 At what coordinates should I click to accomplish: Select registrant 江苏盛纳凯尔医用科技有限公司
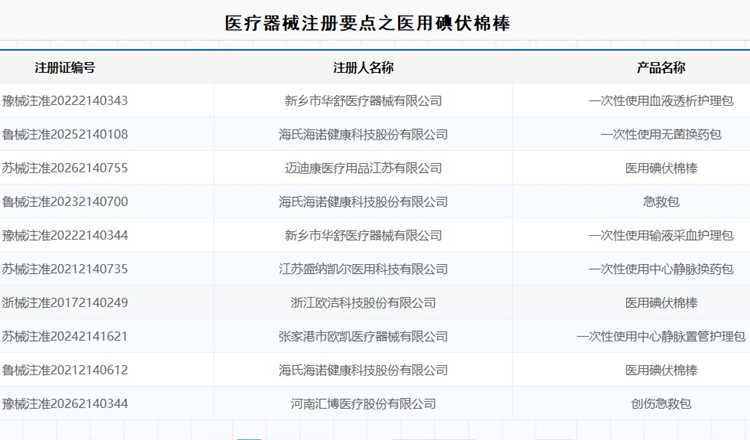(364, 269)
